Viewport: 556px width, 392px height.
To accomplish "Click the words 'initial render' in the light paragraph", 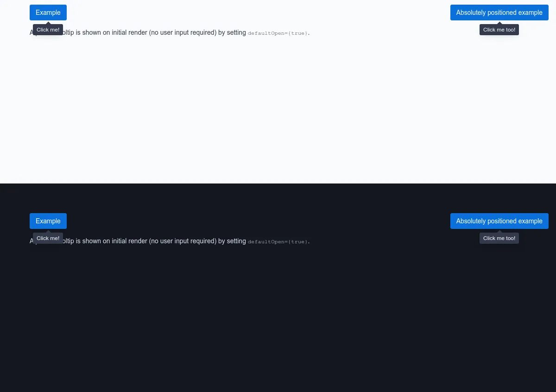I will click(129, 33).
